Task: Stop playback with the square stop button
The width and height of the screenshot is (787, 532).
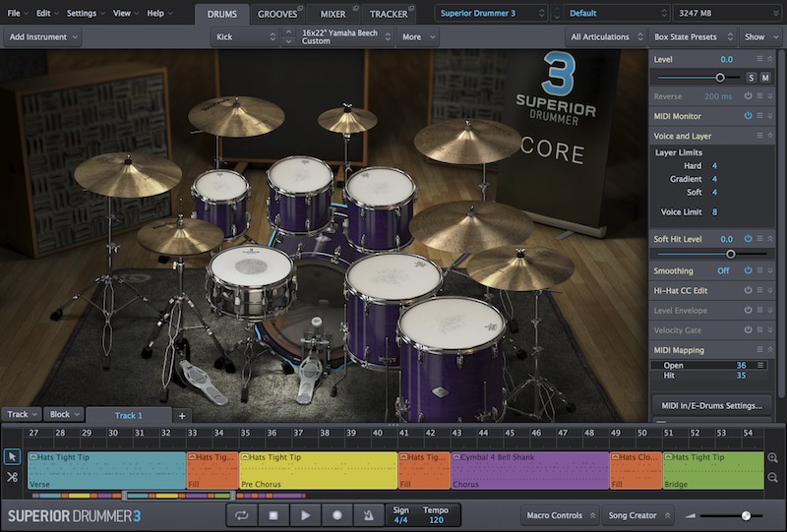Action: coord(273,515)
